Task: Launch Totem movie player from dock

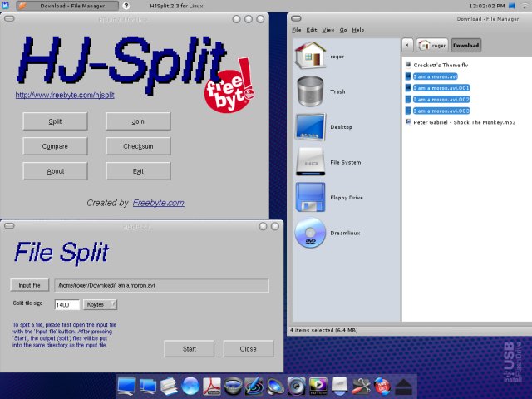Action: pos(318,386)
